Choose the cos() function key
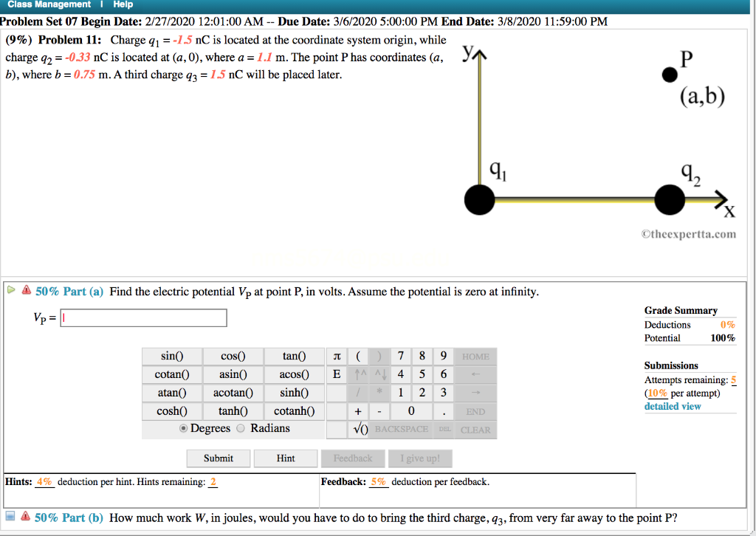756x536 pixels. click(233, 356)
